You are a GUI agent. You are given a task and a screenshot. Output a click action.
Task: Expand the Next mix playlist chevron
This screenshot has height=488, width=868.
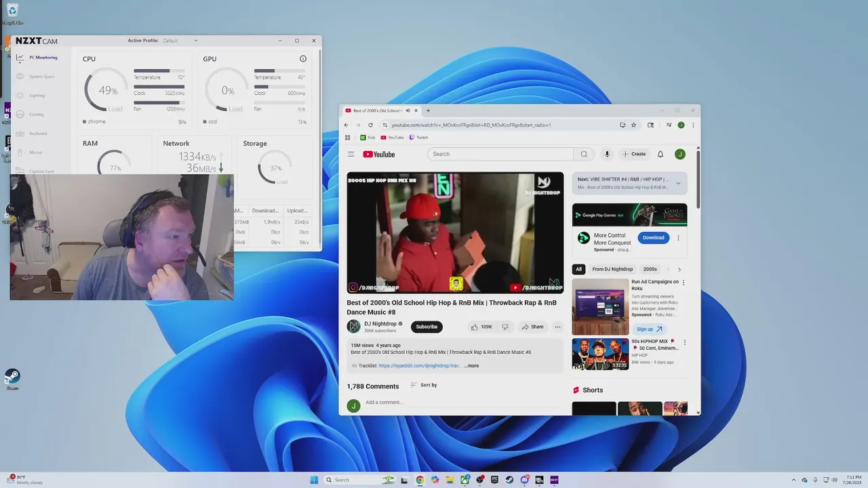click(x=677, y=183)
